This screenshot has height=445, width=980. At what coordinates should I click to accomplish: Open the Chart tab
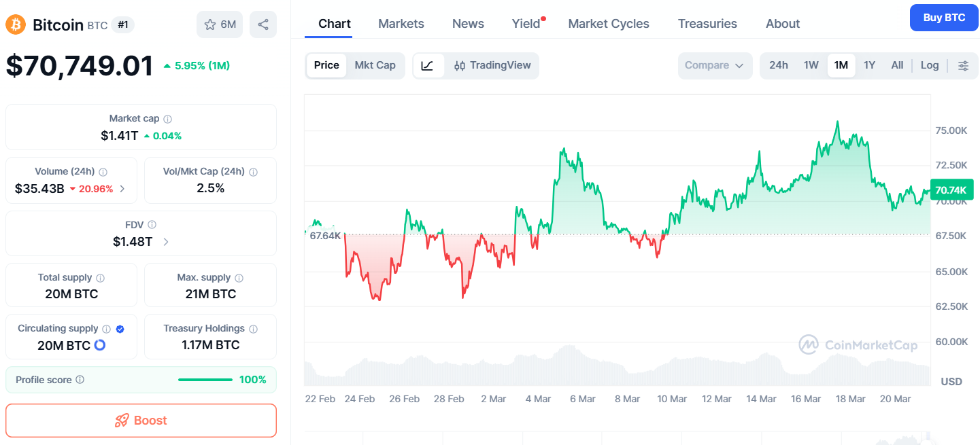[335, 24]
